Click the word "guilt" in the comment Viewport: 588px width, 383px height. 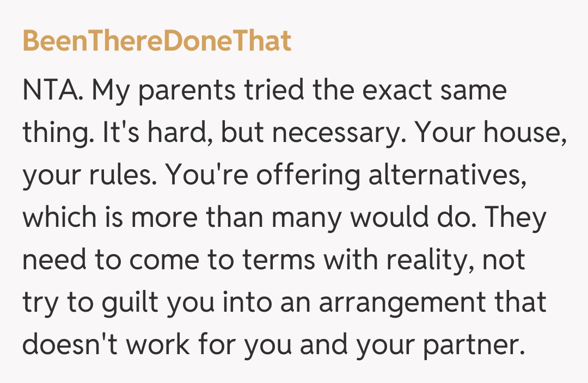pyautogui.click(x=132, y=302)
